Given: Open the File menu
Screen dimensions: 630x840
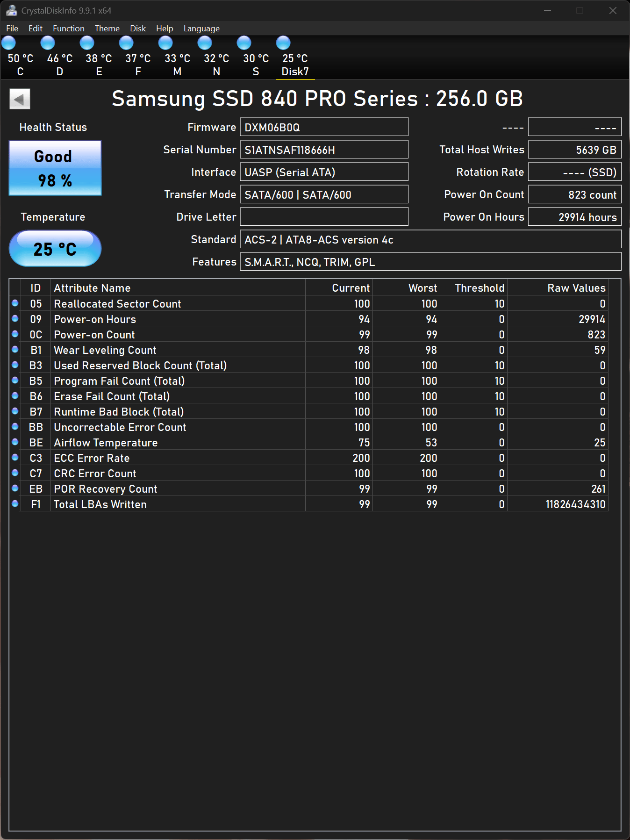Looking at the screenshot, I should point(12,29).
